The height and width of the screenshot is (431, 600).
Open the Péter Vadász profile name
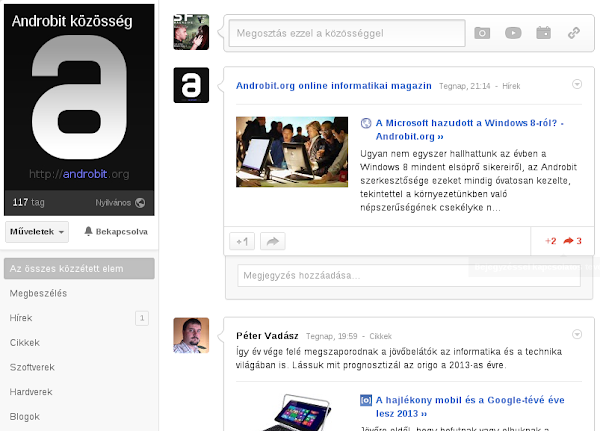coord(267,336)
